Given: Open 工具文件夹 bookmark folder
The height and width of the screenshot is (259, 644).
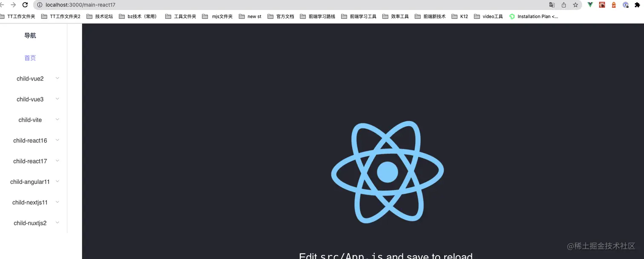Looking at the screenshot, I should tap(181, 16).
